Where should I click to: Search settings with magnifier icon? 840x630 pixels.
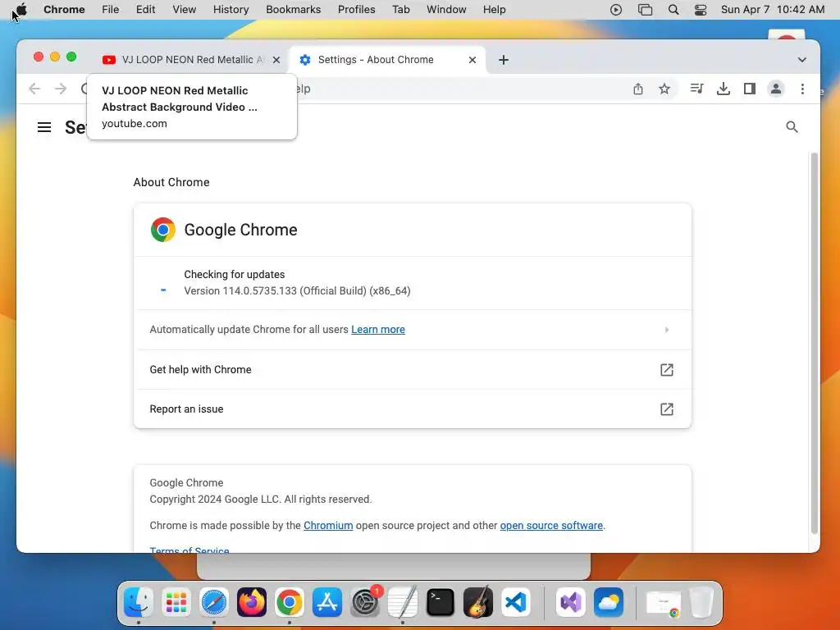pos(792,127)
